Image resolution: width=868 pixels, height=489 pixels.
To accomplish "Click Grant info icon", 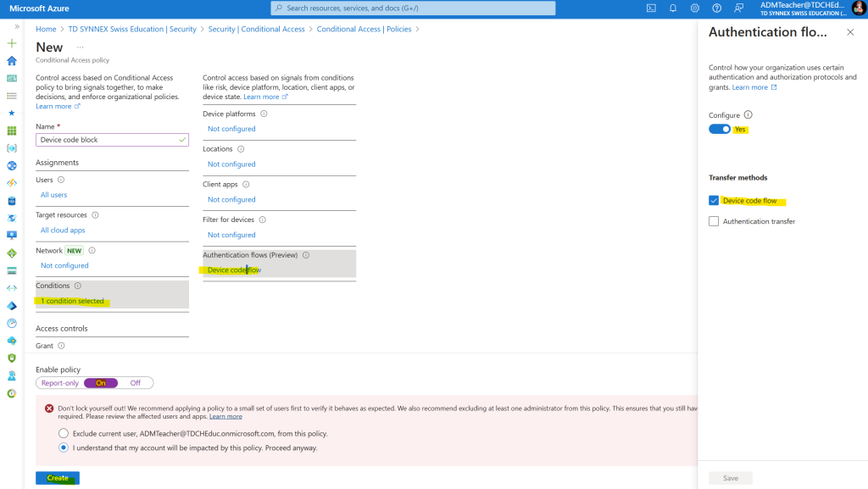I will tap(61, 346).
